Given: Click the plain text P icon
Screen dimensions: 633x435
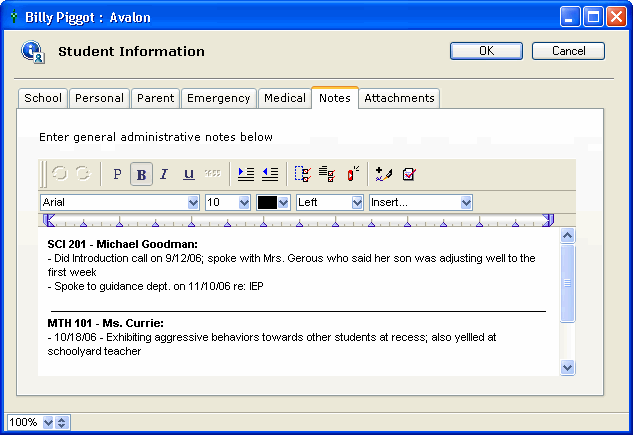Looking at the screenshot, I should 117,174.
